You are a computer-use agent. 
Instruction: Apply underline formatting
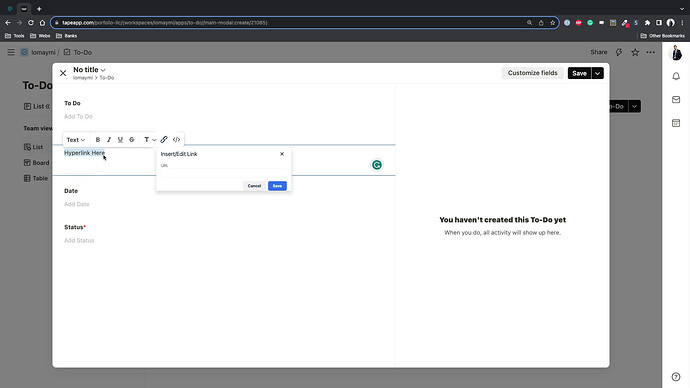pyautogui.click(x=120, y=139)
